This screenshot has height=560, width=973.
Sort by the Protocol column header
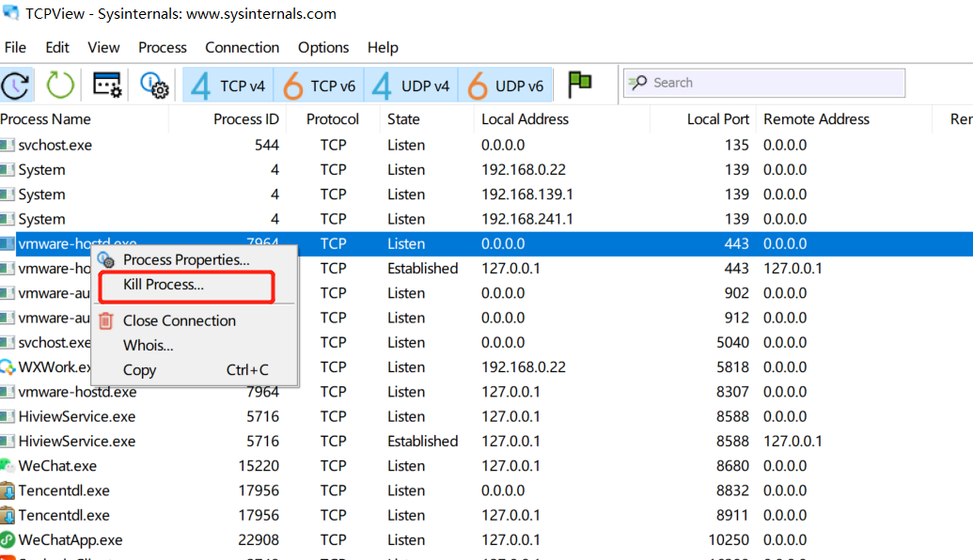pyautogui.click(x=333, y=119)
